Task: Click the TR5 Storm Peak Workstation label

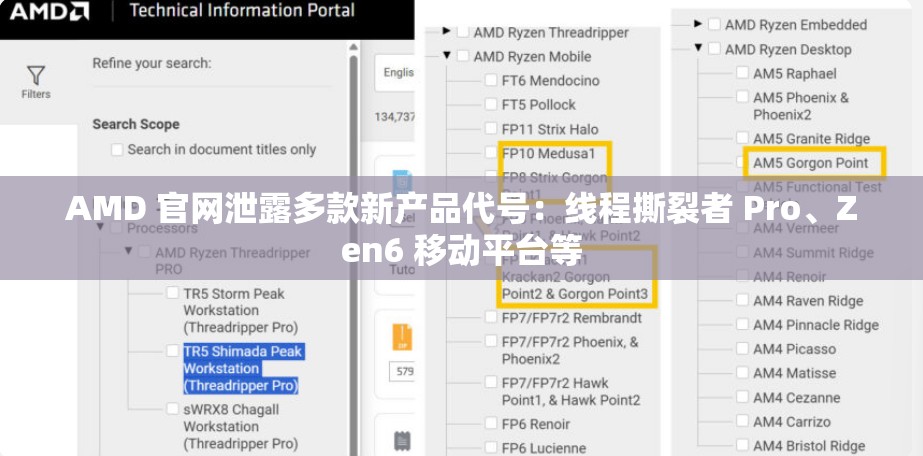Action: [x=241, y=310]
